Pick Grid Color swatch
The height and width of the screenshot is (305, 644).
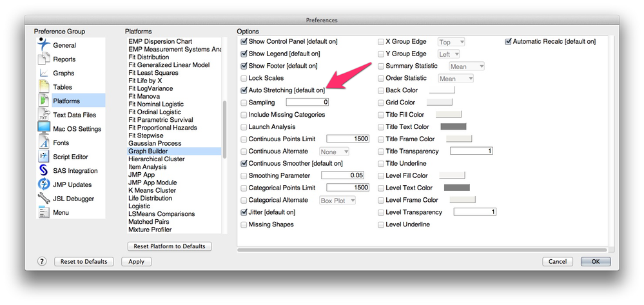(440, 102)
